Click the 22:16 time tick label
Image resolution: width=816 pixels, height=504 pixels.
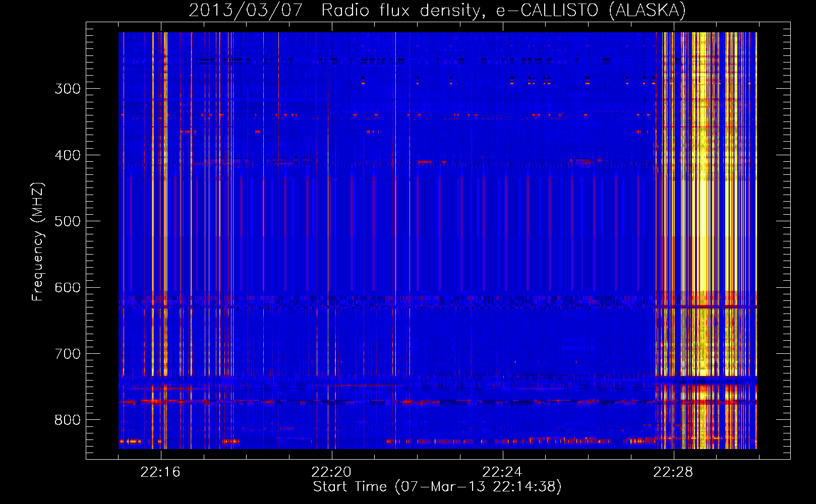coord(160,472)
